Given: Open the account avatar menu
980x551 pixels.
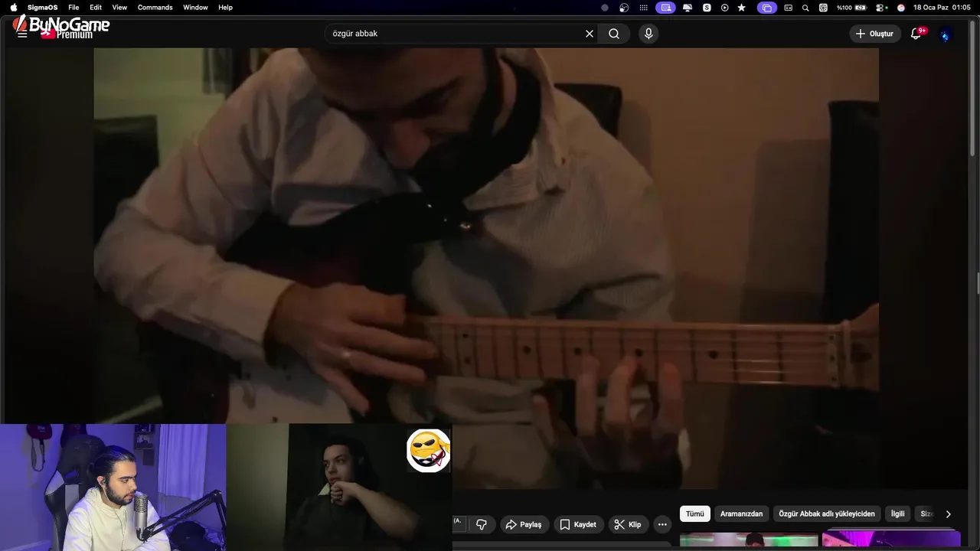Looking at the screenshot, I should 946,34.
